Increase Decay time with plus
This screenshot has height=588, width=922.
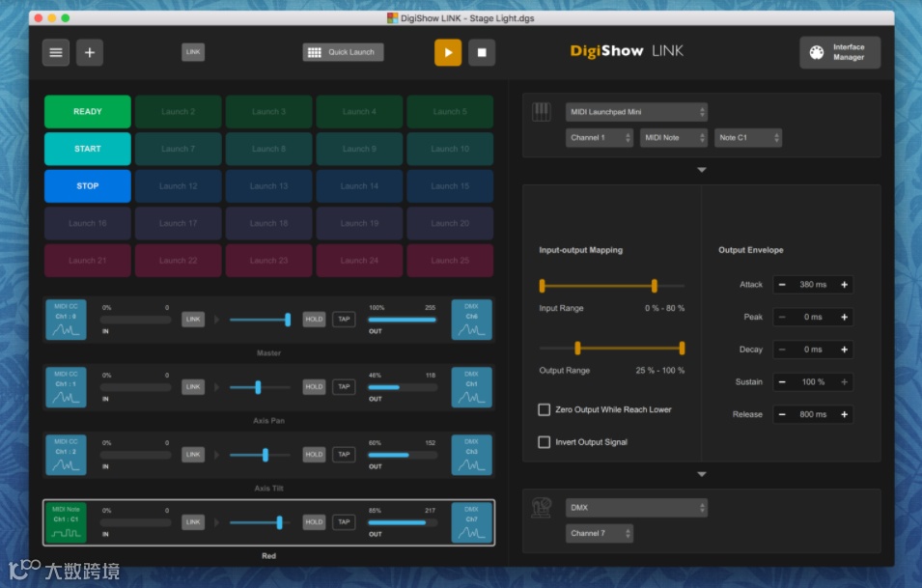coord(845,350)
